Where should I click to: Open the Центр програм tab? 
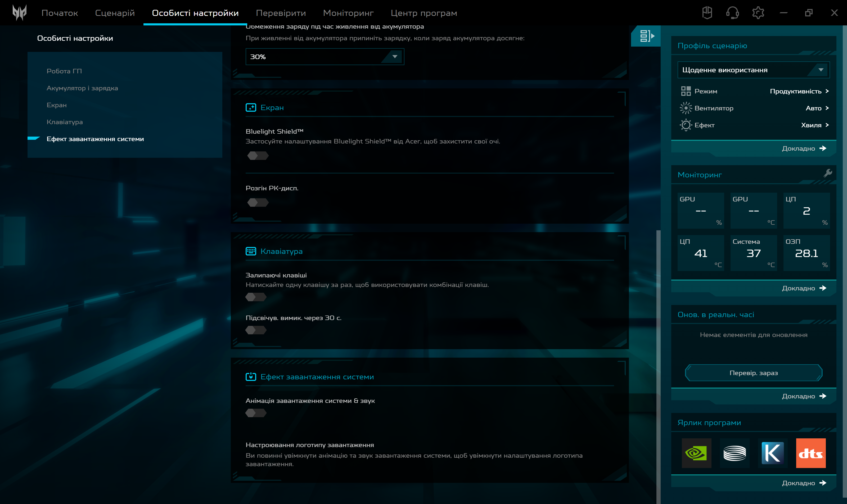(424, 12)
